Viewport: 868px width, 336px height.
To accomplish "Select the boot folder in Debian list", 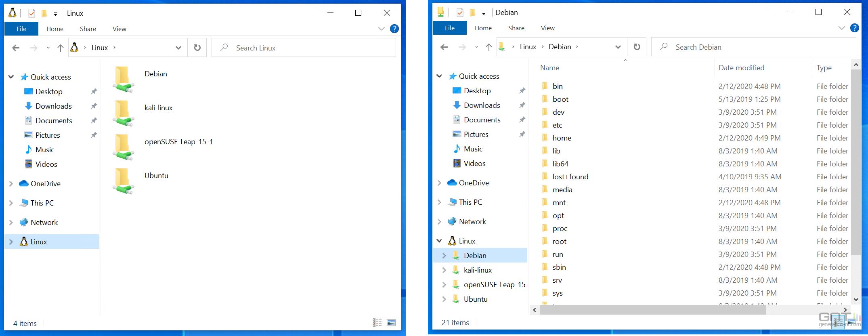I will (x=560, y=99).
